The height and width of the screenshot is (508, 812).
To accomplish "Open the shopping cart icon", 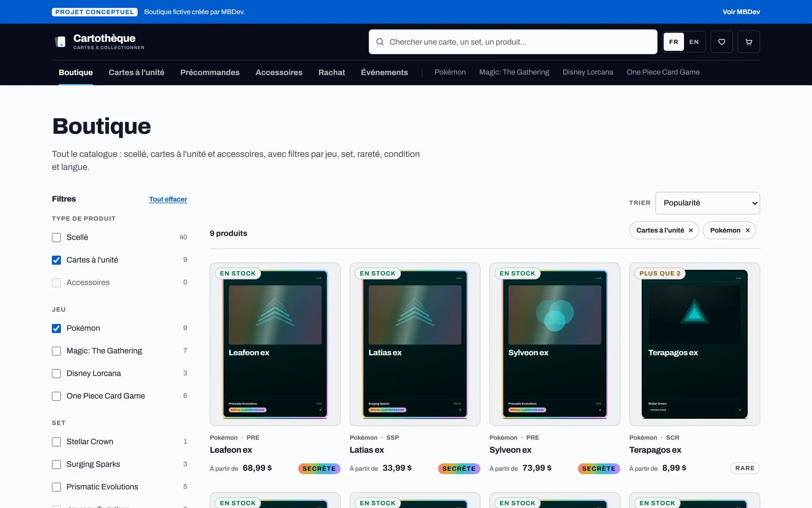I will (749, 42).
